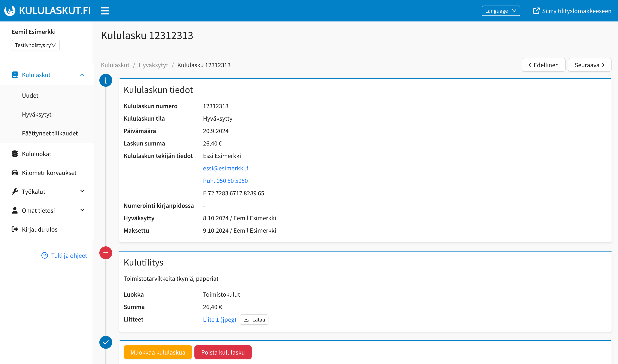Viewport: 618px width, 364px height.
Task: Go to next invoice with Seuraava
Action: (x=589, y=65)
